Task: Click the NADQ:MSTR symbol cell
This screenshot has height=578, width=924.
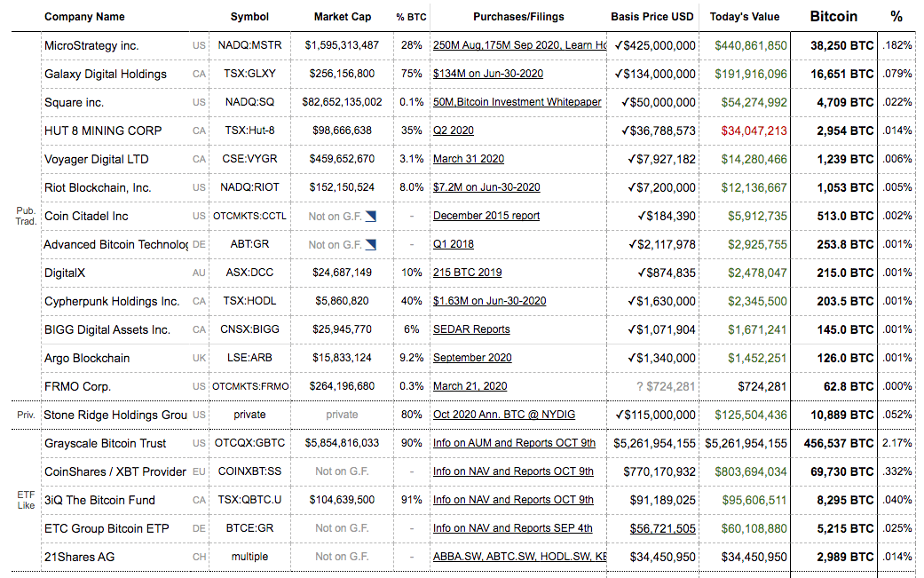Action: [249, 45]
